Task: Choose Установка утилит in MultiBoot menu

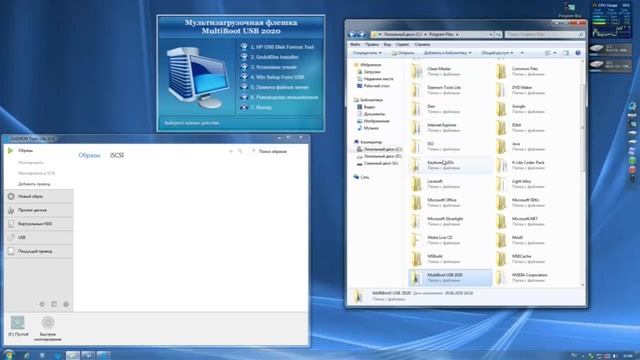Action: [273, 67]
